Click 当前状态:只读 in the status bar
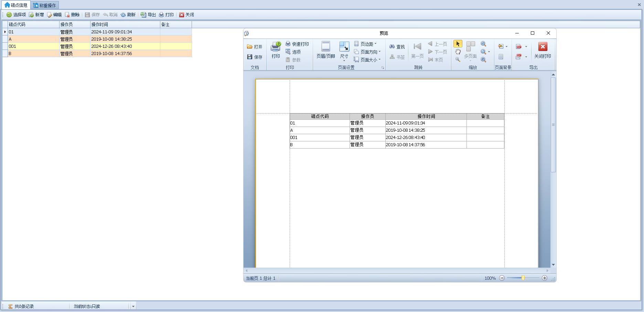 87,306
